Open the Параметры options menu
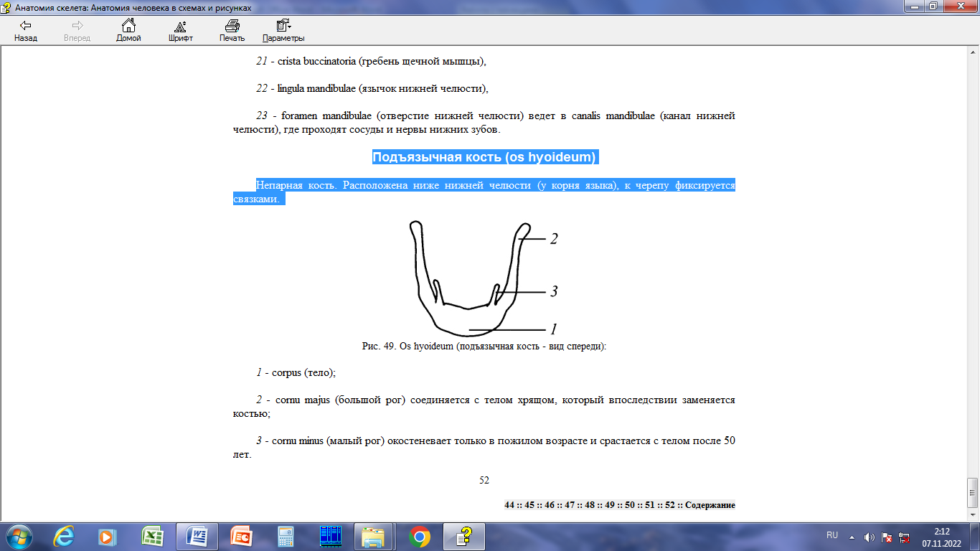The height and width of the screenshot is (551, 980). (283, 31)
